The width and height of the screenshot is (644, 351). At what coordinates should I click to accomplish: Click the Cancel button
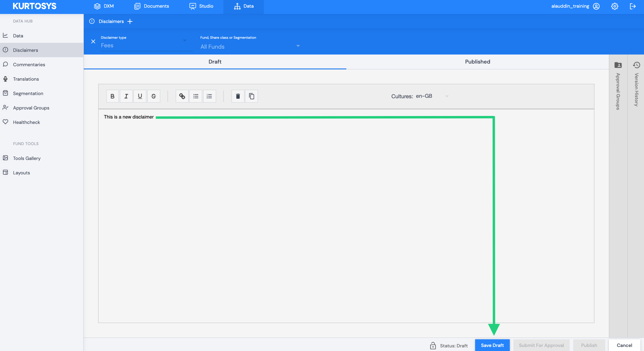pos(624,345)
